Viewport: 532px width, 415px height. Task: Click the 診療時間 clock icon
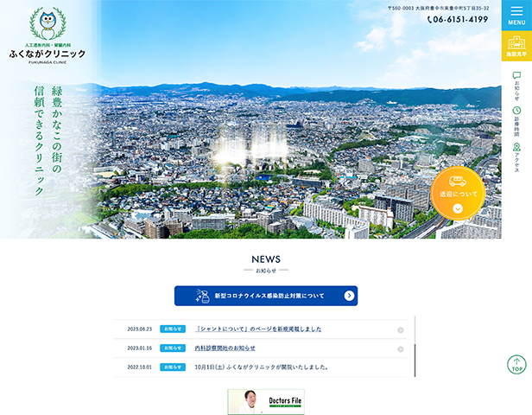516,111
